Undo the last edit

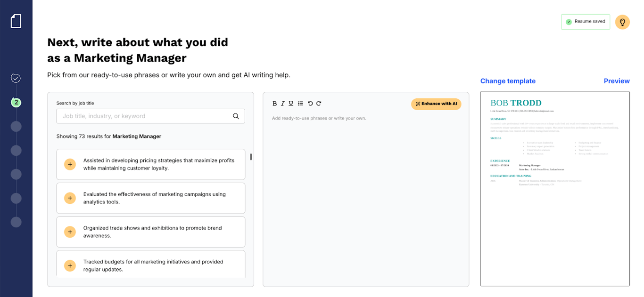310,104
